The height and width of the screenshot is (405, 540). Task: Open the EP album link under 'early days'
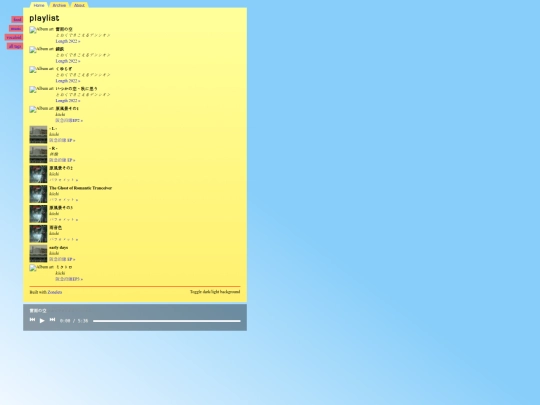pyautogui.click(x=62, y=259)
